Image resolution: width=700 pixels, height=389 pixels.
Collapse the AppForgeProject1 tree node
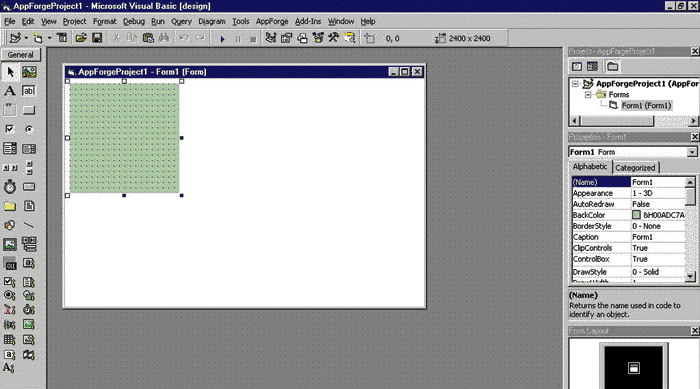click(x=575, y=84)
